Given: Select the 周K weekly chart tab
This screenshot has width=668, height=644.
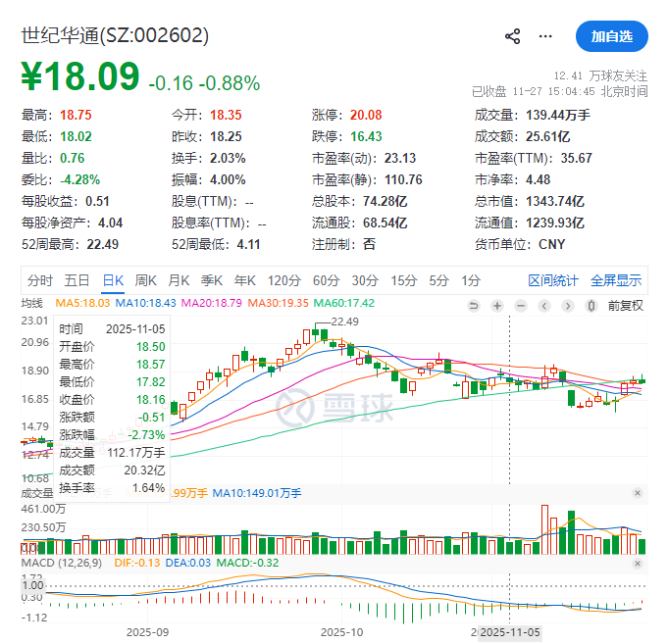Looking at the screenshot, I should pos(146,280).
